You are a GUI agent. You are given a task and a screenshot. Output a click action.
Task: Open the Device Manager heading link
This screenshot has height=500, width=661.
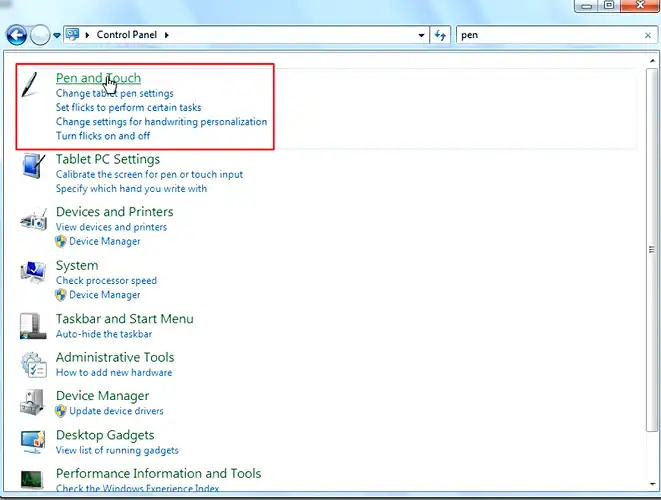point(102,396)
